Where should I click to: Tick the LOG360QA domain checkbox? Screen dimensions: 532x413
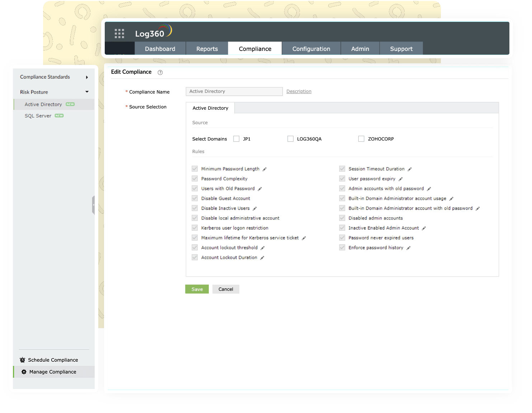click(x=291, y=139)
